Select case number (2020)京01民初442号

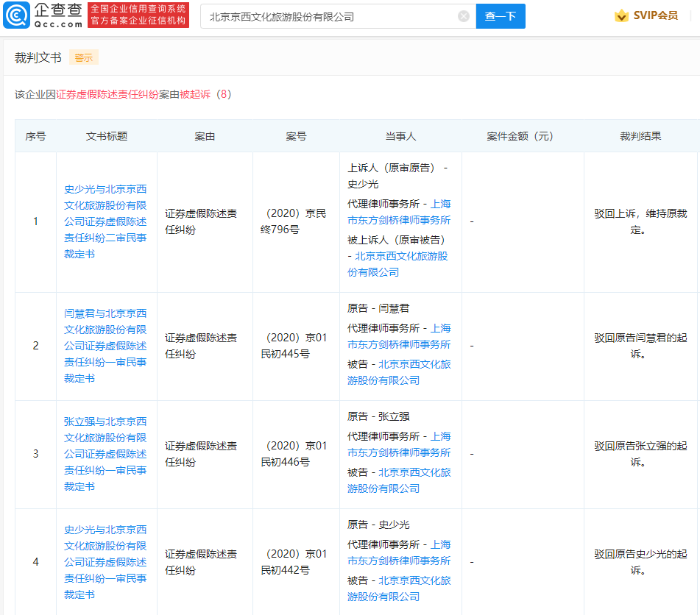294,562
